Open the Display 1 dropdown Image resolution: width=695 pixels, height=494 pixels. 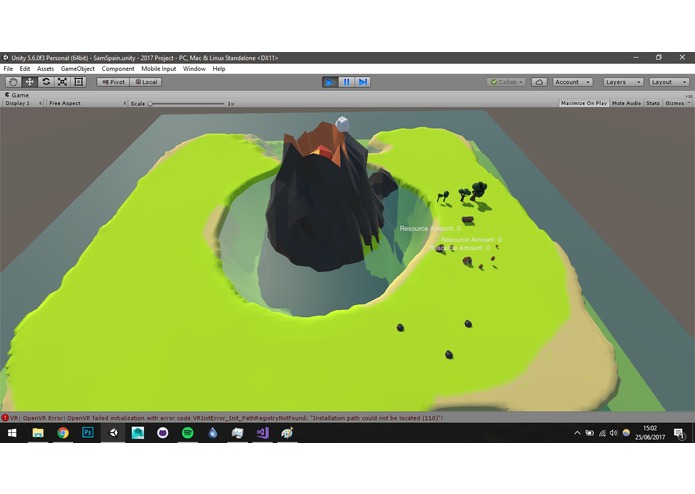click(23, 103)
